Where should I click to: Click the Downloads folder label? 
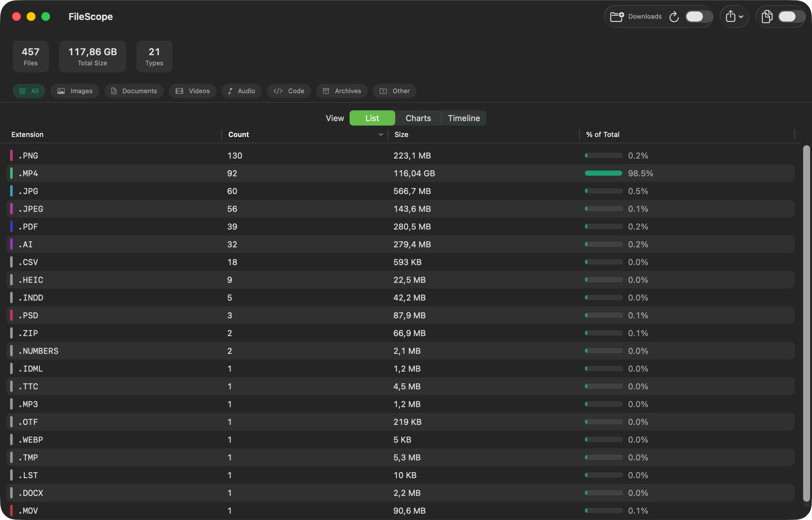pos(645,16)
